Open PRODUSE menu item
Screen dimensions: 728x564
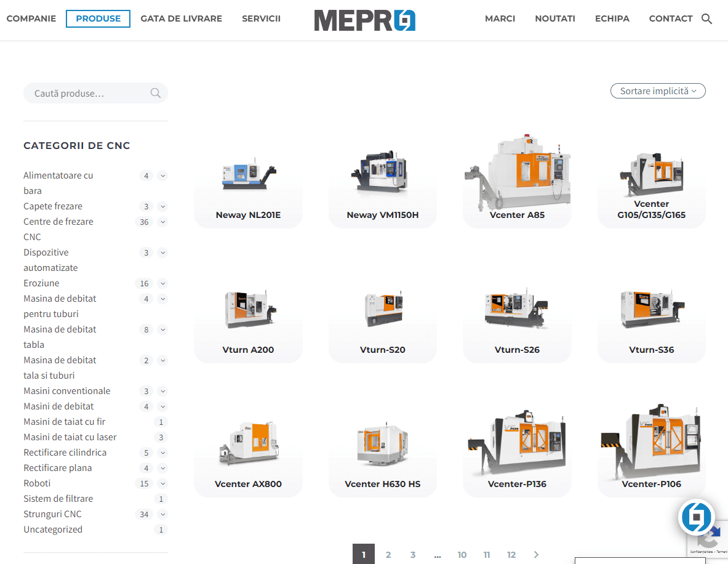tap(98, 18)
